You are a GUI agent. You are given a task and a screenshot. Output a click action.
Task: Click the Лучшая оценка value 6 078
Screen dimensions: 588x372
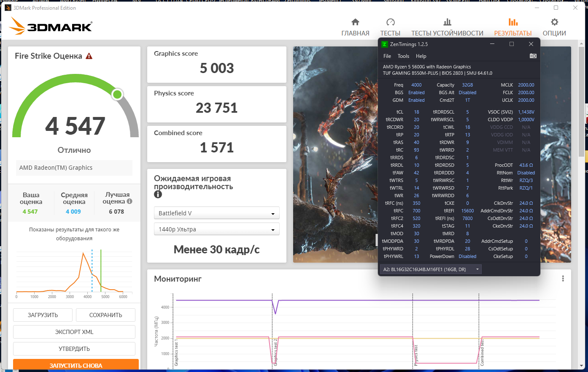(x=116, y=212)
